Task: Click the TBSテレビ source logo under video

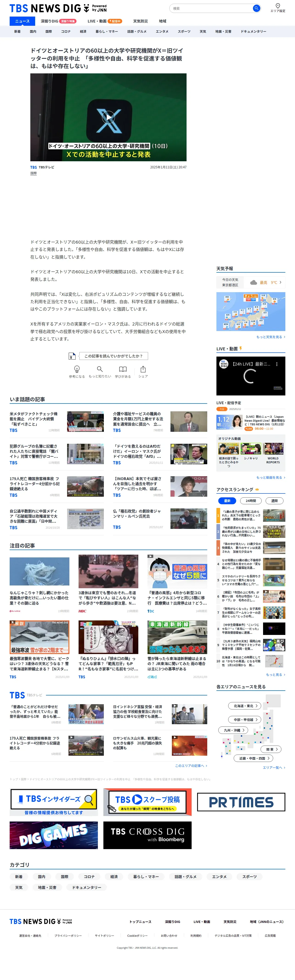Action: (x=34, y=167)
